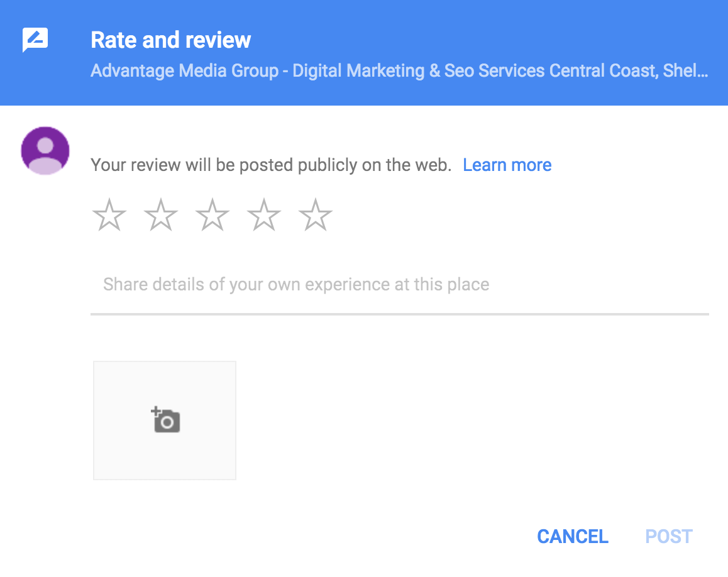Viewport: 728px width, 577px height.
Task: Open the Learn more link
Action: click(x=507, y=165)
